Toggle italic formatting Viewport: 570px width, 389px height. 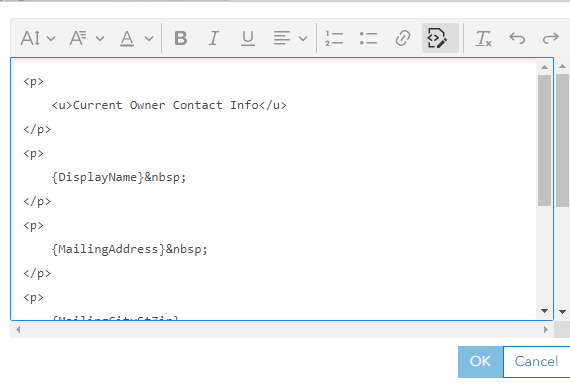tap(214, 38)
